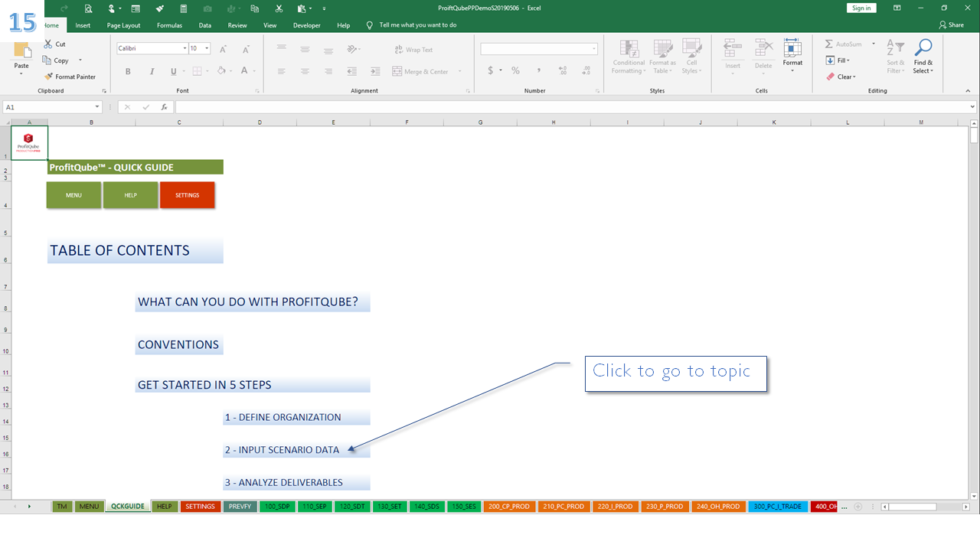
Task: Click the Increase Indent icon
Action: [x=375, y=71]
